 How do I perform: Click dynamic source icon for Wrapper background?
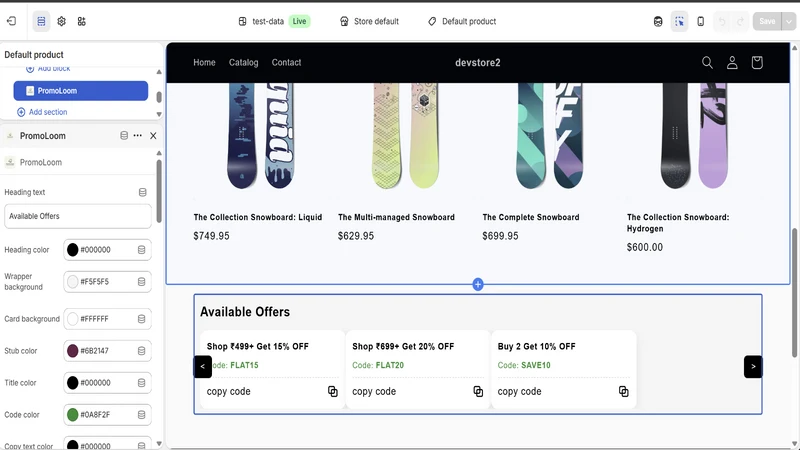[142, 282]
